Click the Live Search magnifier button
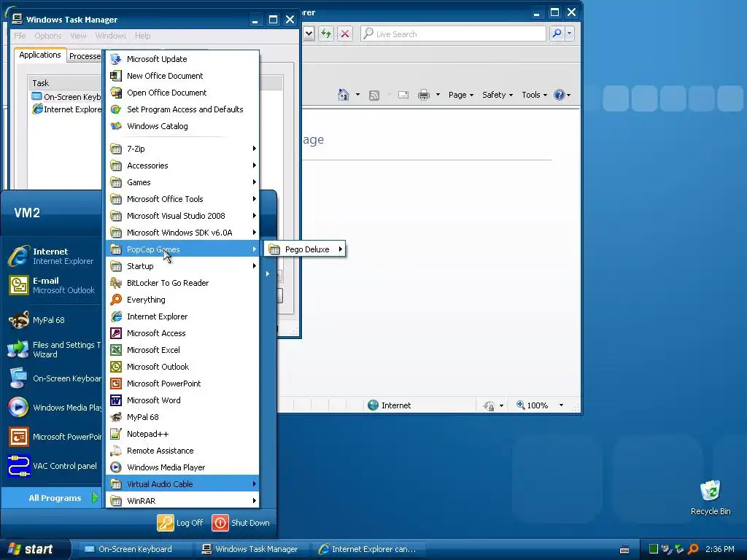The height and width of the screenshot is (560, 747). (557, 34)
